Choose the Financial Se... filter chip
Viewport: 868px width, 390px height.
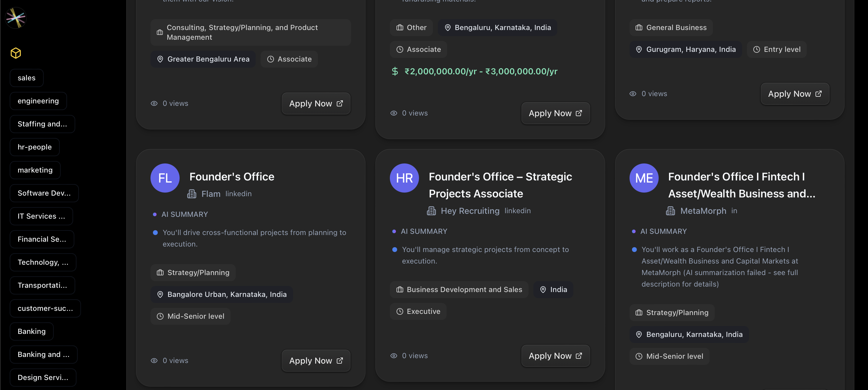point(42,239)
